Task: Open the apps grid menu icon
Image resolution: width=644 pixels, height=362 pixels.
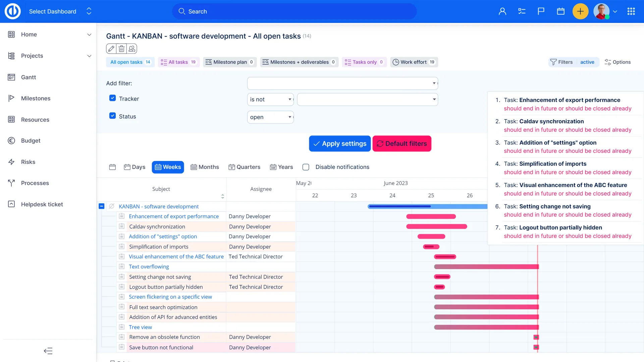Action: 631,11
